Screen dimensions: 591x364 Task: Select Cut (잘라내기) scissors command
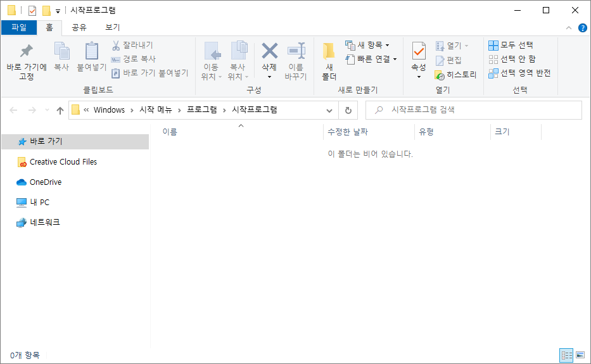(x=132, y=45)
